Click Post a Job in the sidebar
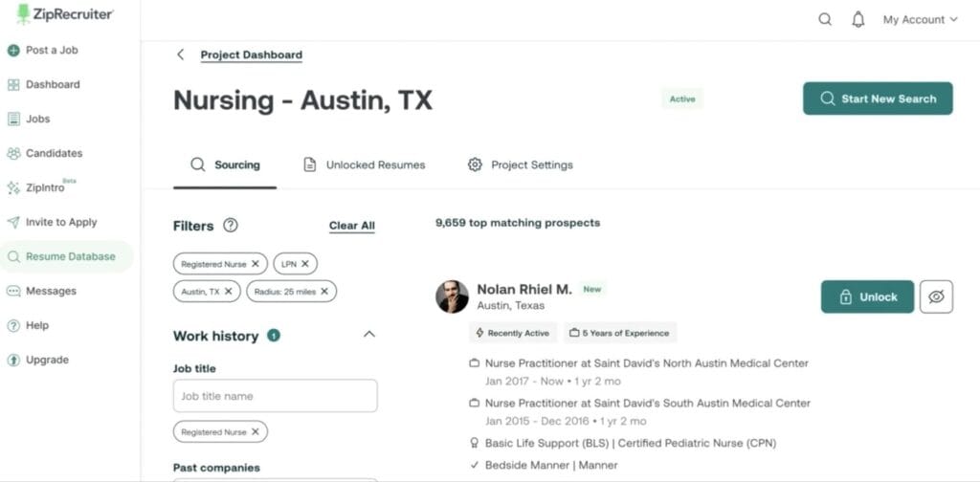Screen dimensions: 980x482 pyautogui.click(x=42, y=50)
